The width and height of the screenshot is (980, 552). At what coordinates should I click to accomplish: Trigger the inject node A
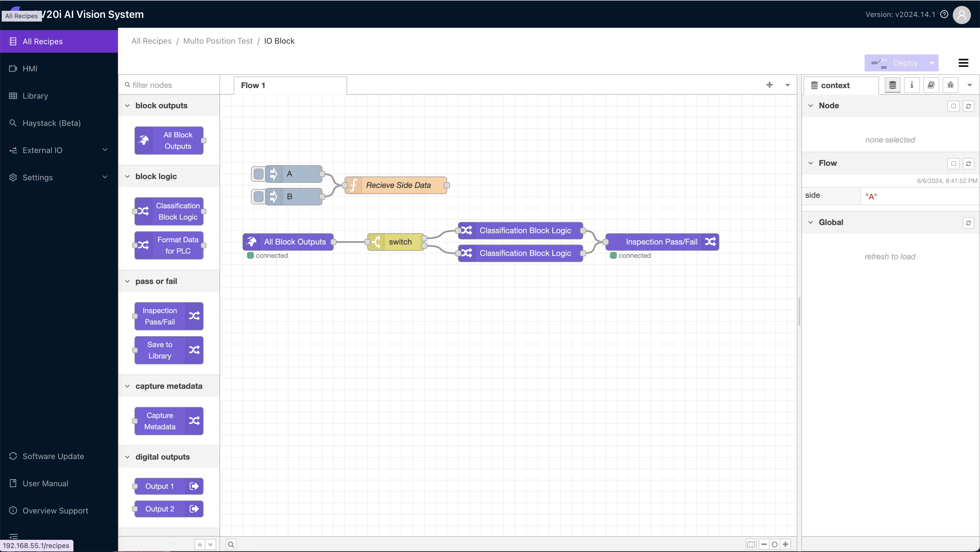pos(258,174)
